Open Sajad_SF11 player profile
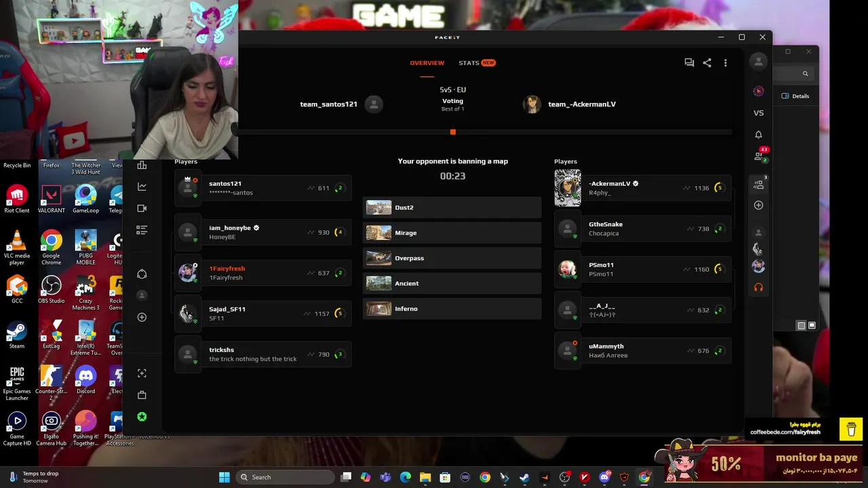 (x=263, y=314)
